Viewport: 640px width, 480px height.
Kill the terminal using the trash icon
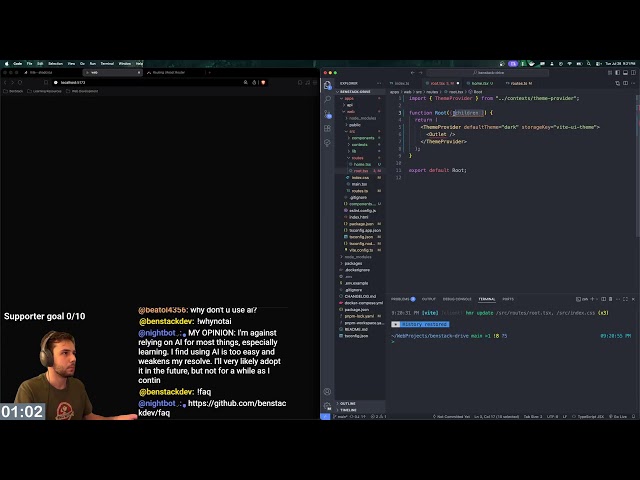coord(611,299)
